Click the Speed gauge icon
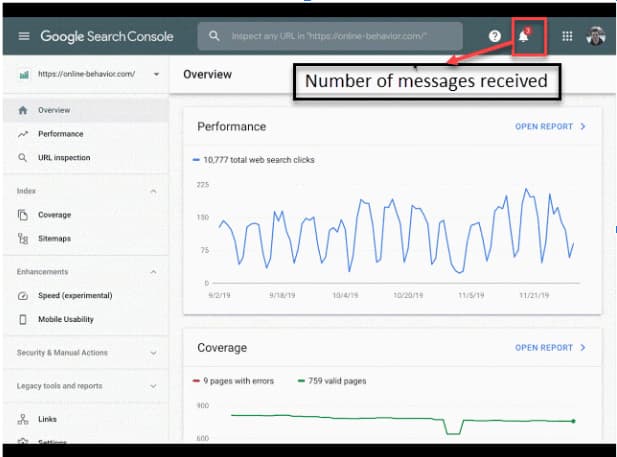This screenshot has width=617, height=457. tap(23, 296)
